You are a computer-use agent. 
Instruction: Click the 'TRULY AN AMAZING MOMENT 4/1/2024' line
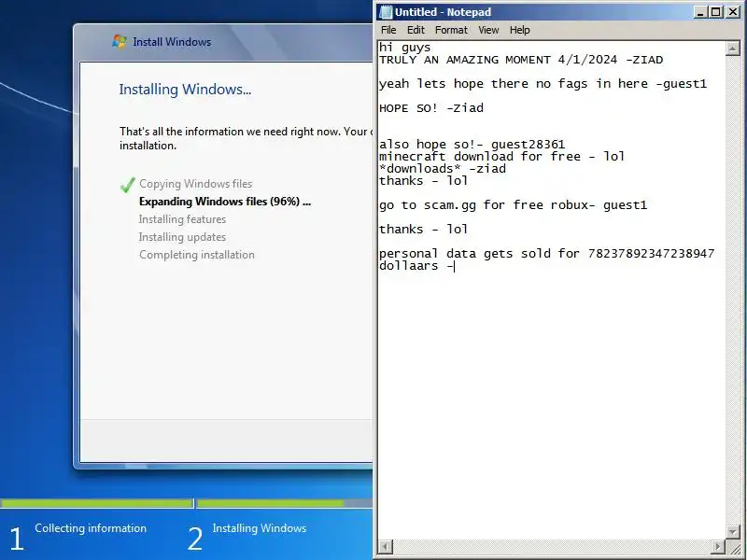(x=521, y=60)
